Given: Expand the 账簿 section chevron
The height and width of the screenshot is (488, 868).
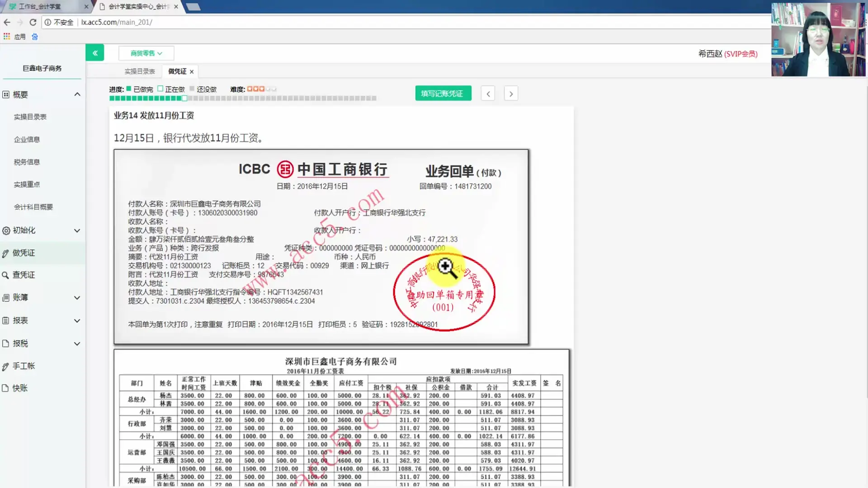Looking at the screenshot, I should (x=77, y=297).
